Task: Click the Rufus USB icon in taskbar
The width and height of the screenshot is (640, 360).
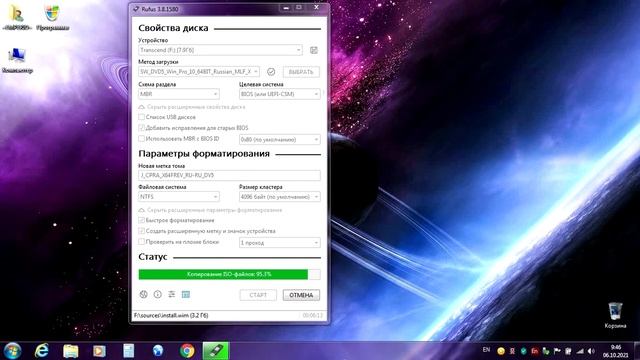Action: click(x=216, y=351)
